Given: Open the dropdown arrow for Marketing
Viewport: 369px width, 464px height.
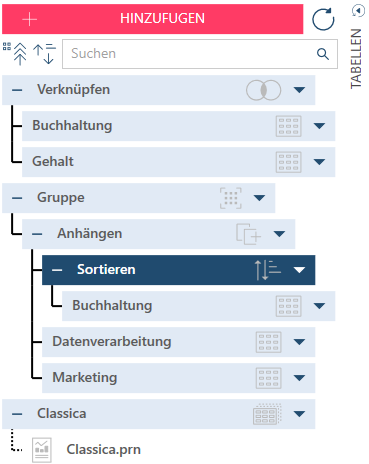Looking at the screenshot, I should tap(299, 378).
